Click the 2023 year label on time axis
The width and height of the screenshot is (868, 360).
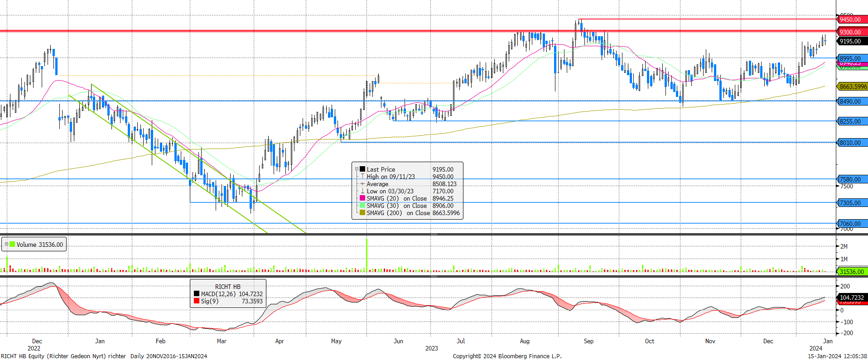[431, 348]
